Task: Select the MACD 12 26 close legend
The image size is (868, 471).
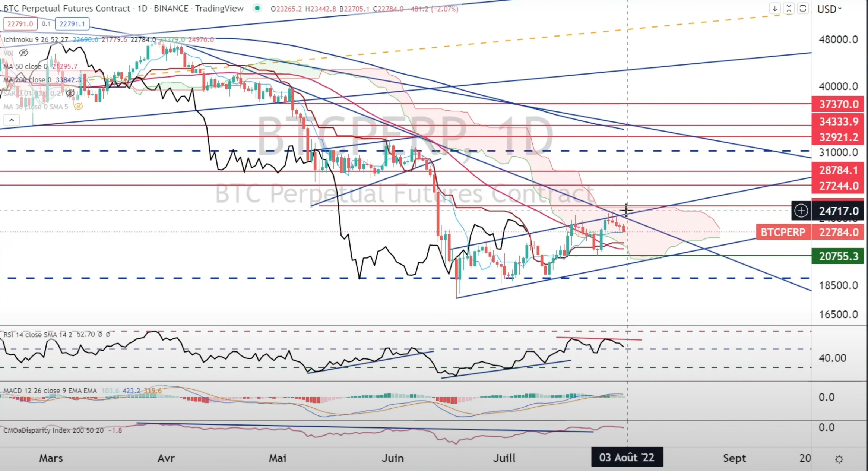Action: 50,391
